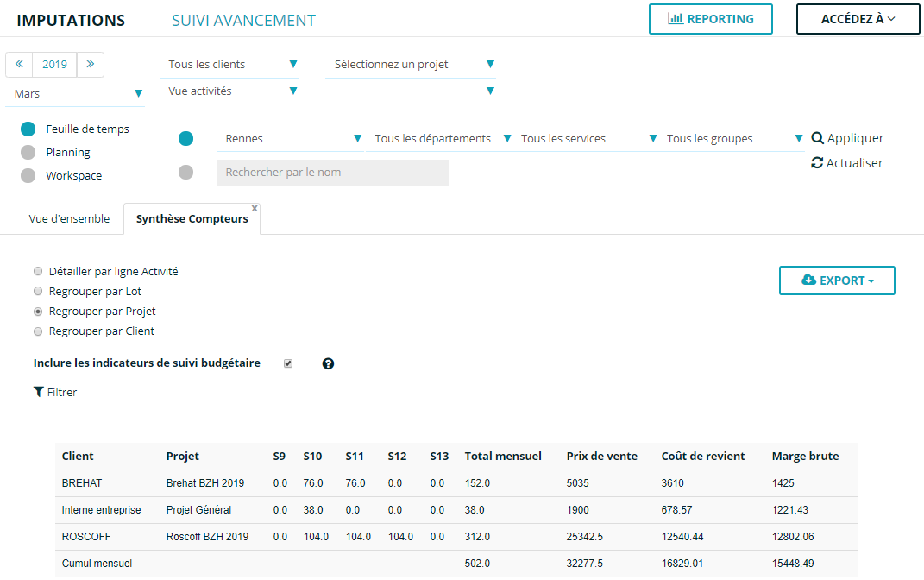
Task: Click the ROSCOFF client cell
Action: tap(86, 537)
